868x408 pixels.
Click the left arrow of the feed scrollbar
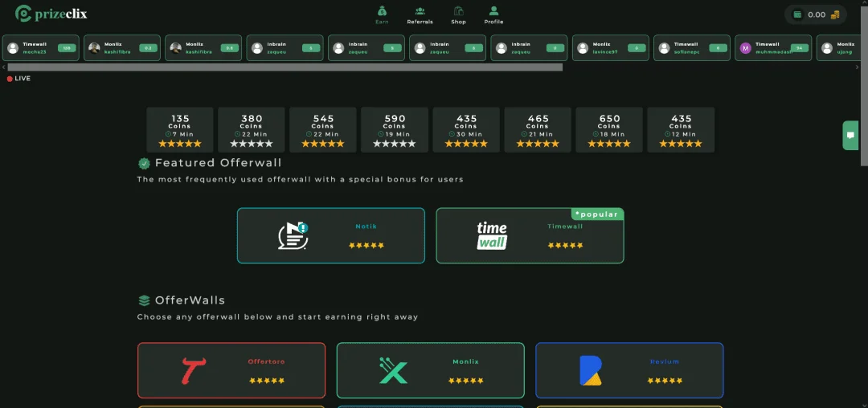tap(4, 67)
